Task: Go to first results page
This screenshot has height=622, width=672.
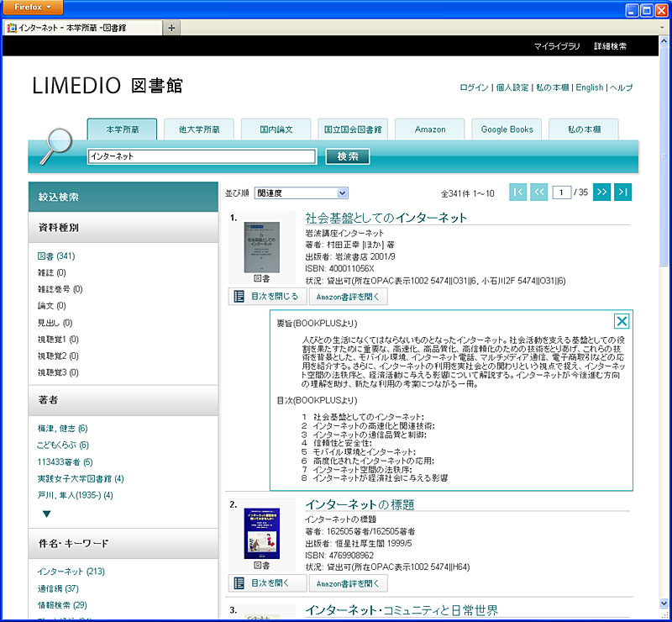Action: (x=518, y=192)
